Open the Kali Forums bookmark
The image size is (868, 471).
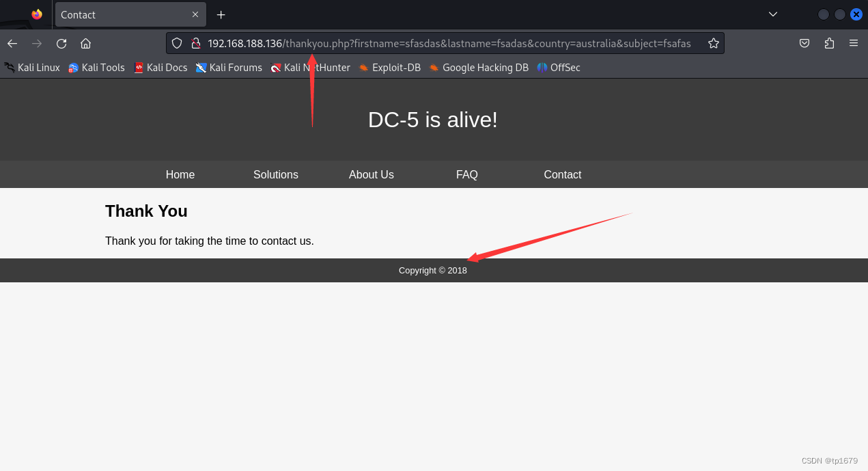point(229,68)
